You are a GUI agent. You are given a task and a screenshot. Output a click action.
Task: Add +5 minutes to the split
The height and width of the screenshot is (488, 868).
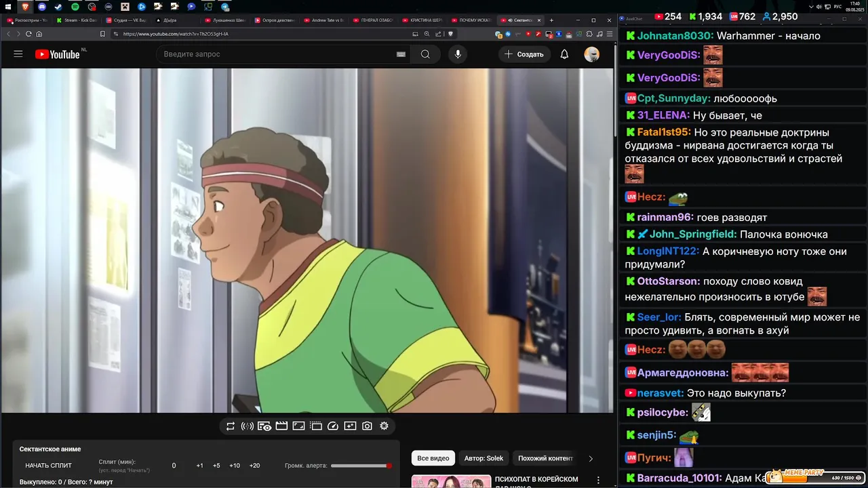(x=216, y=466)
